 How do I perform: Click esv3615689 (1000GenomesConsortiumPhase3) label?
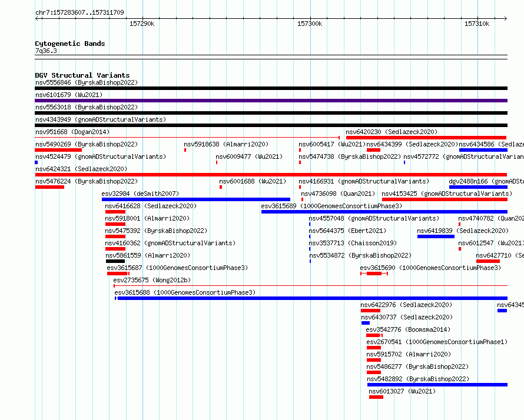331,206
